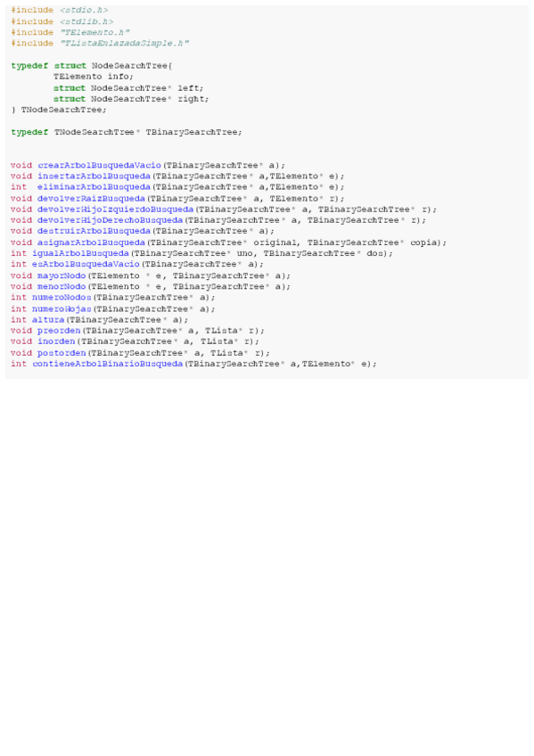Viewport: 534px width, 756px height.
Task: Click the TElemento.h include filename
Action: 95,32
